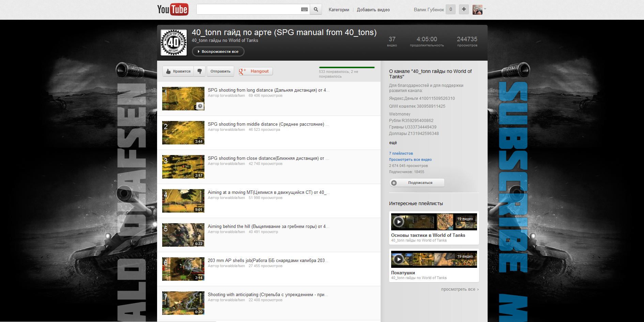Open video 3 thumbnail close distance
The width and height of the screenshot is (644, 322).
pyautogui.click(x=183, y=167)
